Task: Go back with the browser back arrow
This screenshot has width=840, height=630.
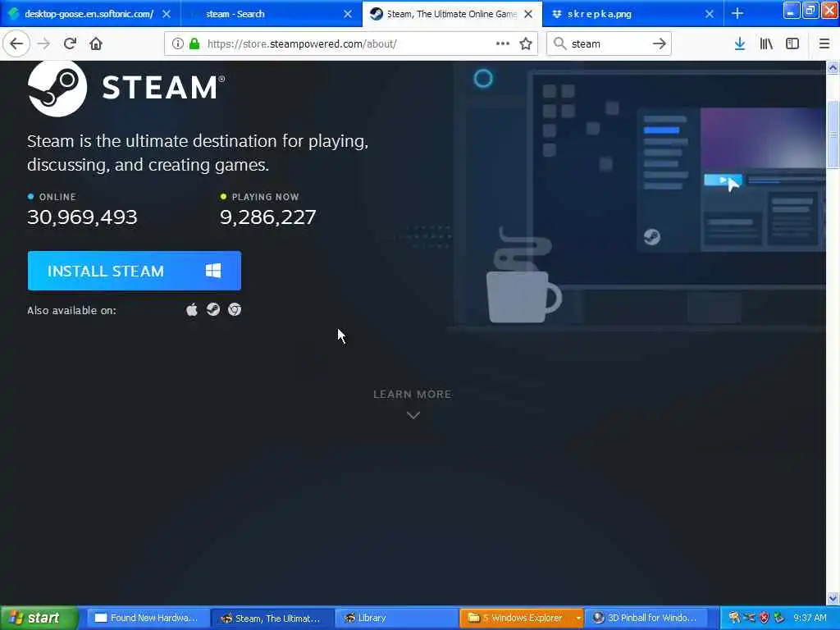Action: [16, 43]
